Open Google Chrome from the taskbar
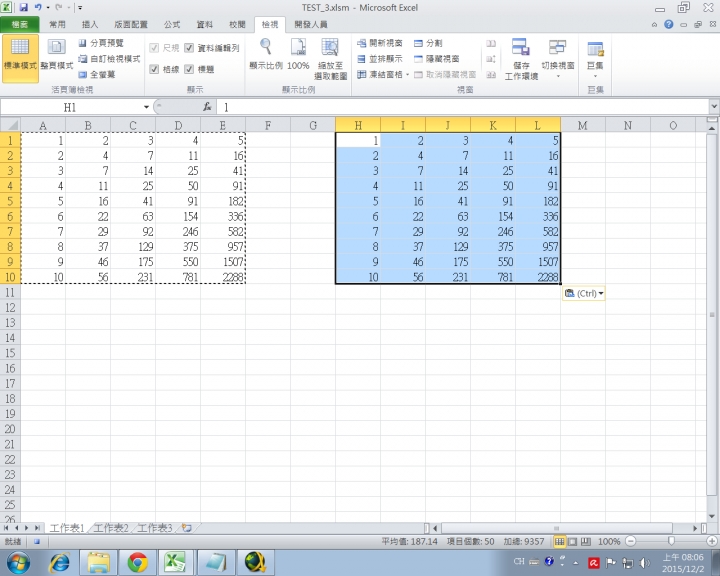This screenshot has width=720, height=576. click(x=137, y=562)
